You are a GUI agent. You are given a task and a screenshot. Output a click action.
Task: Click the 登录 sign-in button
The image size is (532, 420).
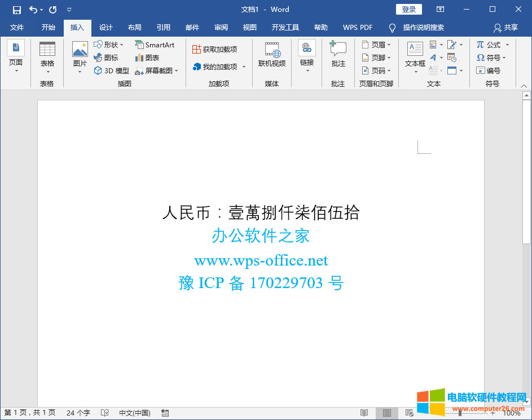point(409,10)
